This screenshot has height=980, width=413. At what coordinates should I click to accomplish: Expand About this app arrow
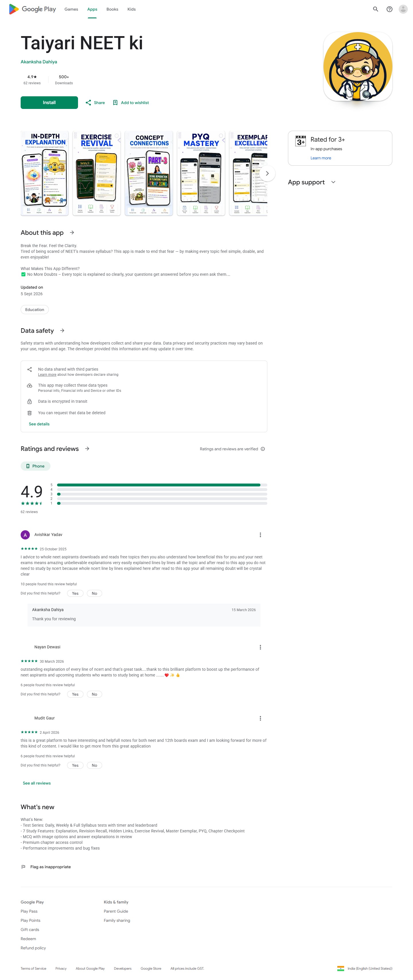(72, 232)
